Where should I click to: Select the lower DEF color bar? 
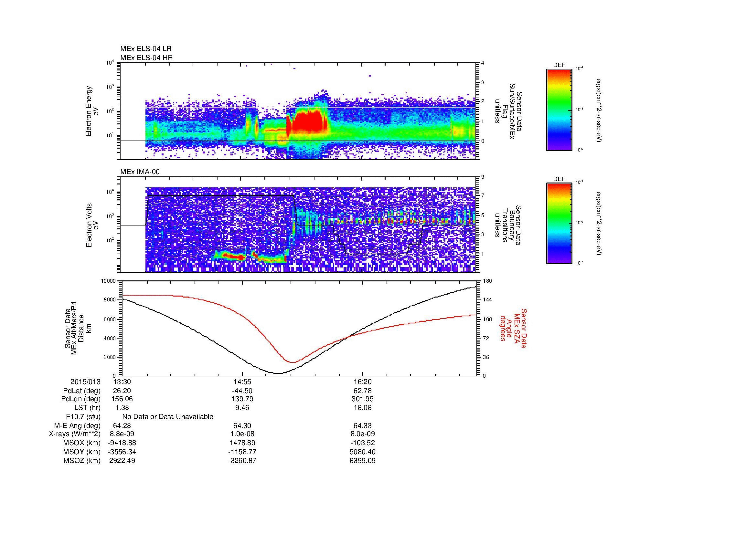pyautogui.click(x=559, y=224)
